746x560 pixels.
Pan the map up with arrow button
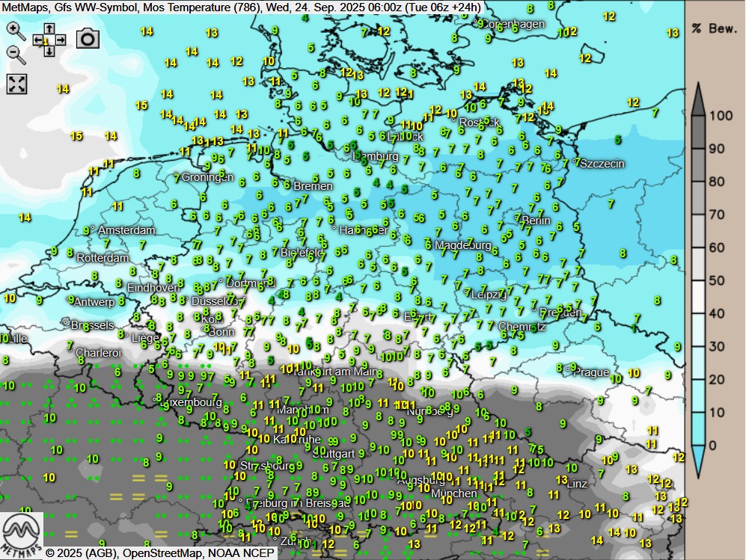tap(49, 29)
